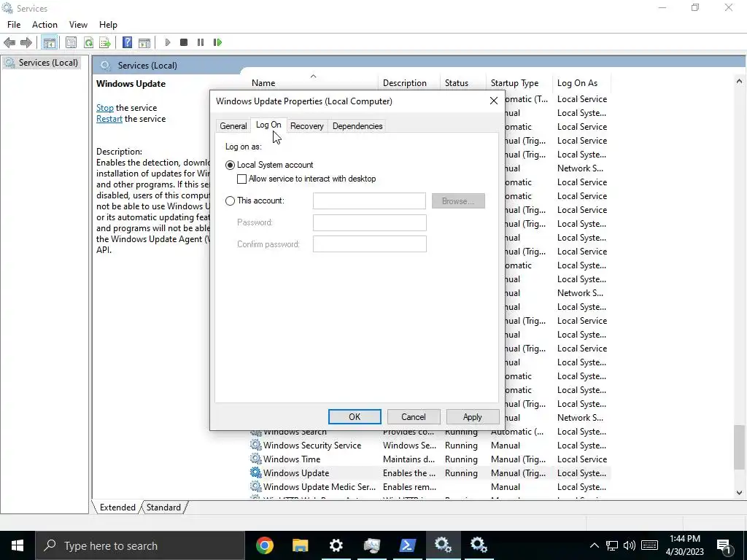Image resolution: width=747 pixels, height=560 pixels.
Task: Click the Restart the service link
Action: click(x=109, y=119)
